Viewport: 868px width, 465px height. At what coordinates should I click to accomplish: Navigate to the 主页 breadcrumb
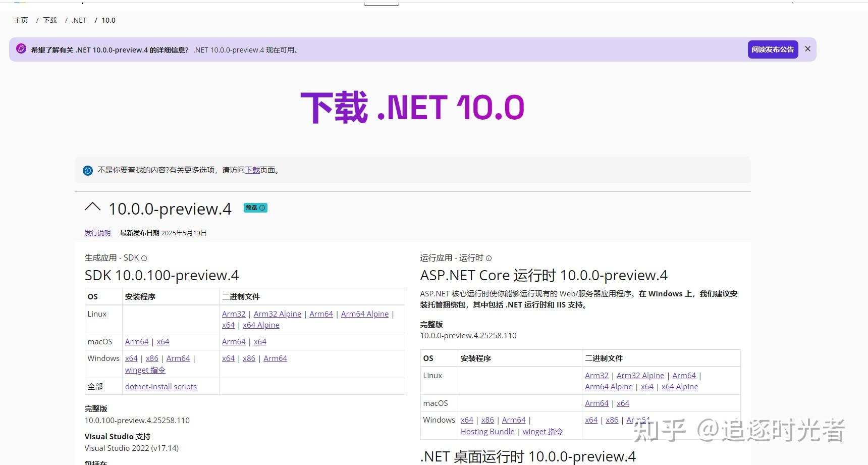(21, 20)
